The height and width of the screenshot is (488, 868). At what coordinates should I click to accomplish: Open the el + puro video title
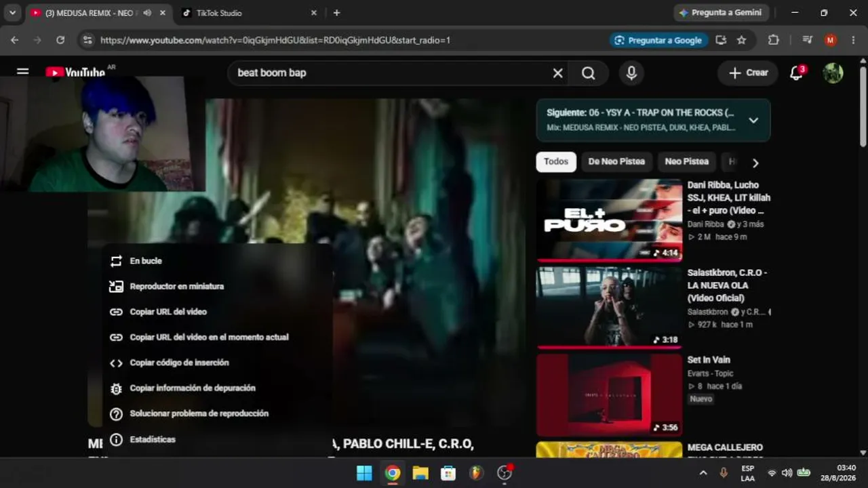click(729, 198)
